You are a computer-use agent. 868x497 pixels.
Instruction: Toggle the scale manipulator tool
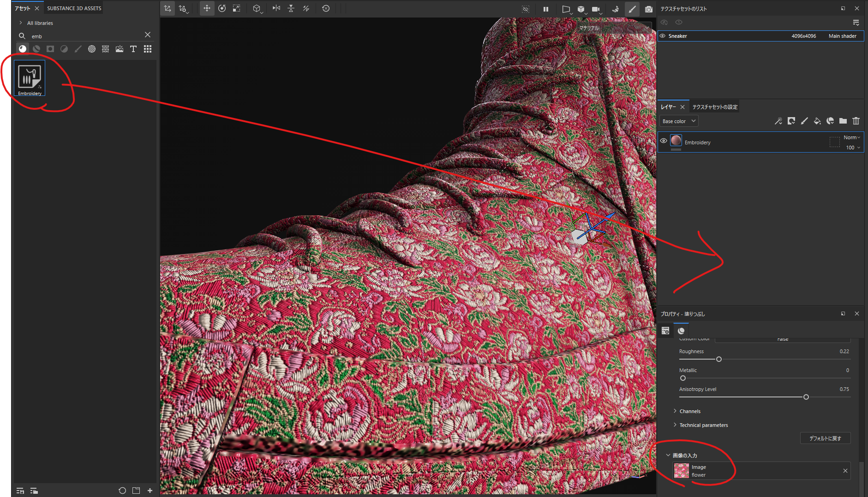click(236, 8)
